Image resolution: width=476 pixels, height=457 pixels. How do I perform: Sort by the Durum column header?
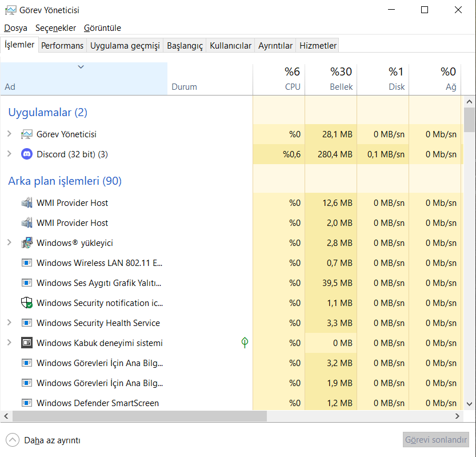tap(210, 79)
